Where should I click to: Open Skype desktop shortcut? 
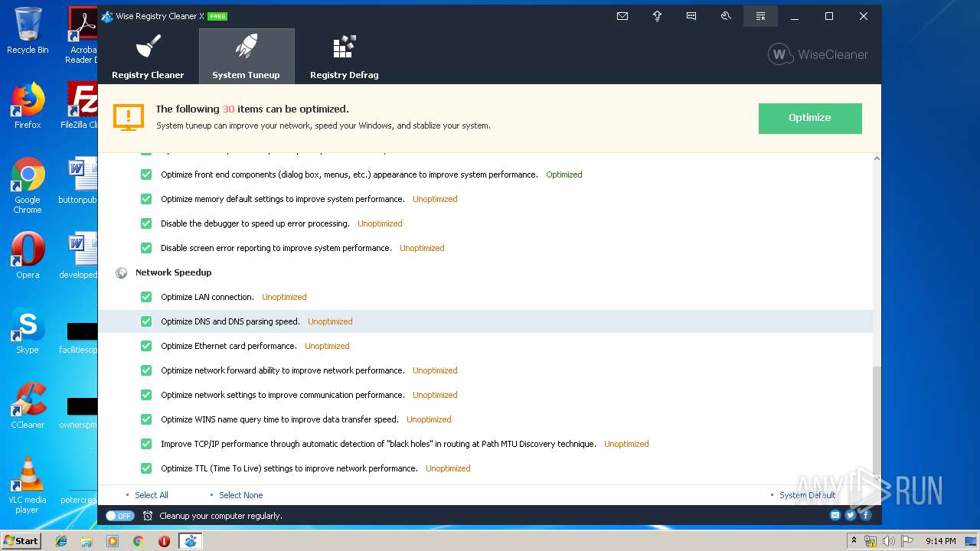click(28, 331)
